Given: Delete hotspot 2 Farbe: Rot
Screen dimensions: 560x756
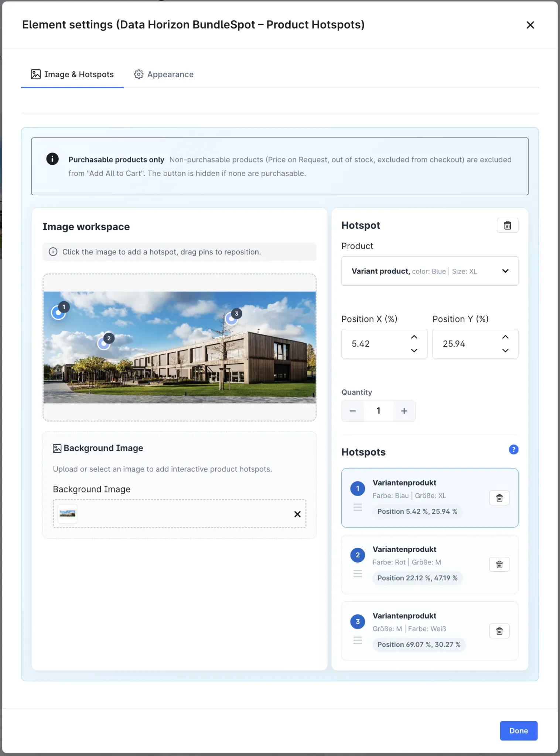Looking at the screenshot, I should 499,564.
